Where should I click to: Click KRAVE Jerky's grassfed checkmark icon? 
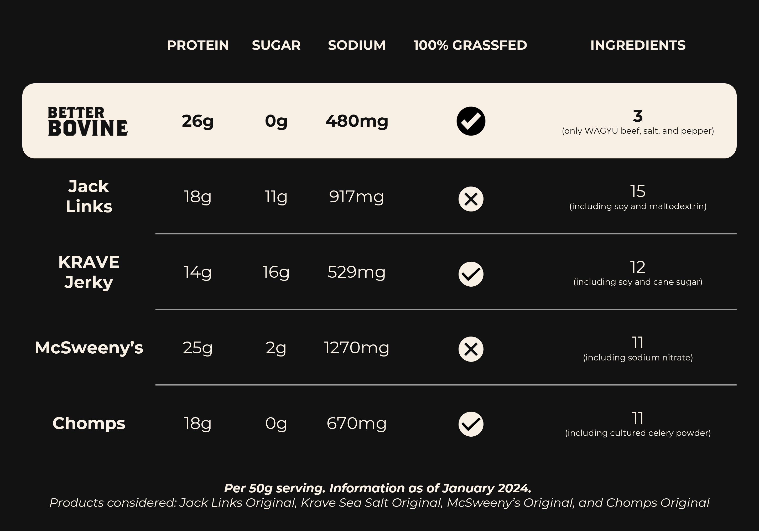pos(471,274)
